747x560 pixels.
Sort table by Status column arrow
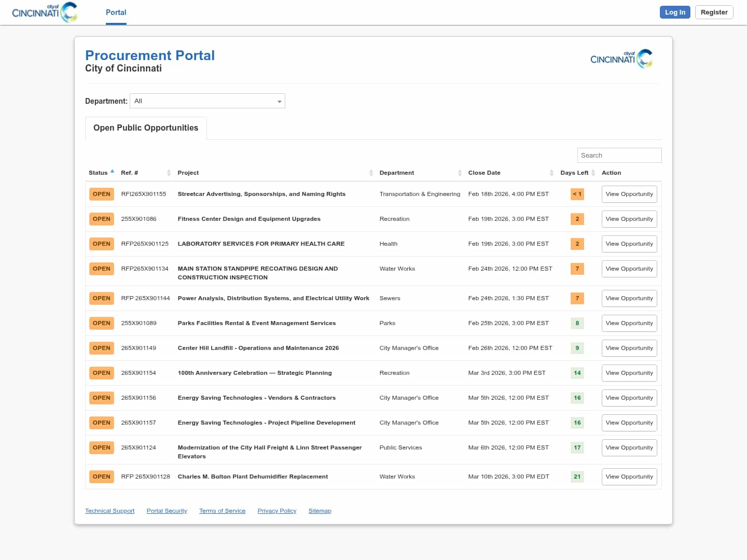112,172
